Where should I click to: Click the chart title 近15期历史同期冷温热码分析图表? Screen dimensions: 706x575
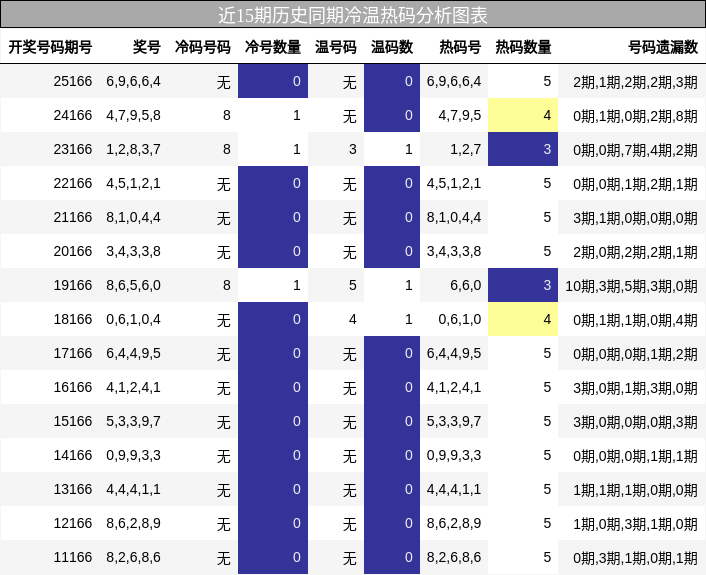pyautogui.click(x=353, y=15)
